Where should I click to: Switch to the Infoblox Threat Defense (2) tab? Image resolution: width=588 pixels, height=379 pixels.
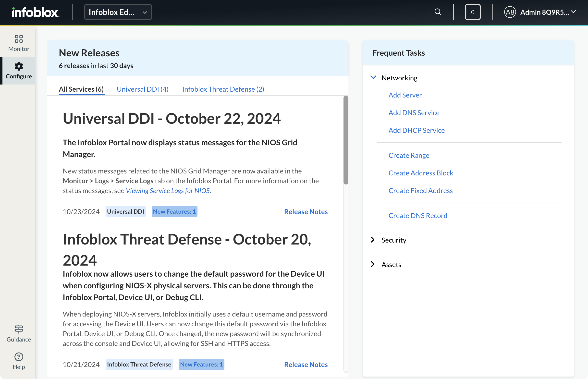pos(223,89)
